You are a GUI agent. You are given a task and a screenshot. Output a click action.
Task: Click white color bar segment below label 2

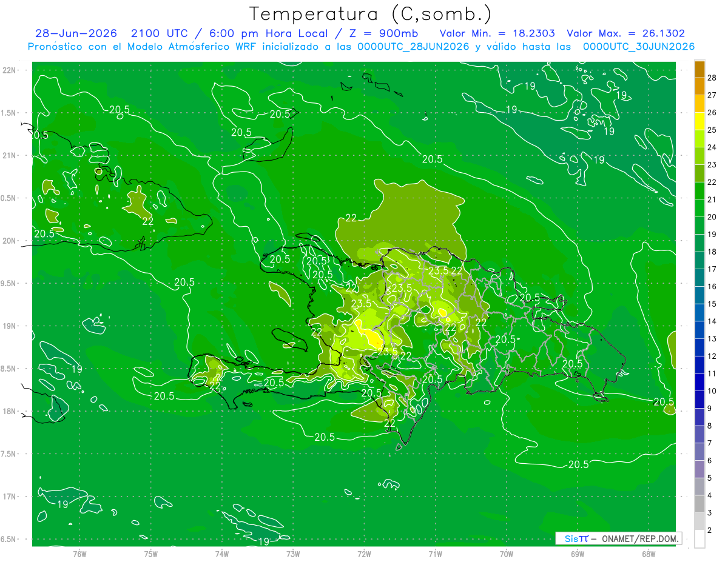tap(699, 539)
